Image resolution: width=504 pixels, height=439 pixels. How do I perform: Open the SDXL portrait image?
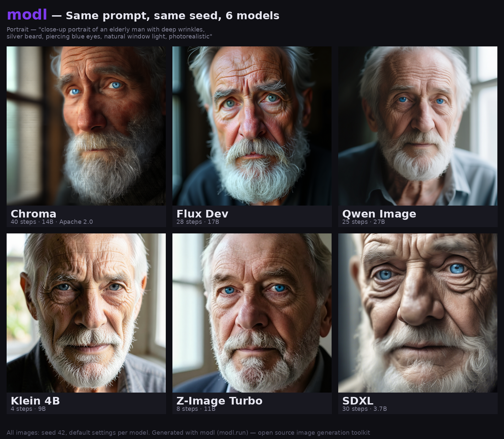pyautogui.click(x=418, y=313)
